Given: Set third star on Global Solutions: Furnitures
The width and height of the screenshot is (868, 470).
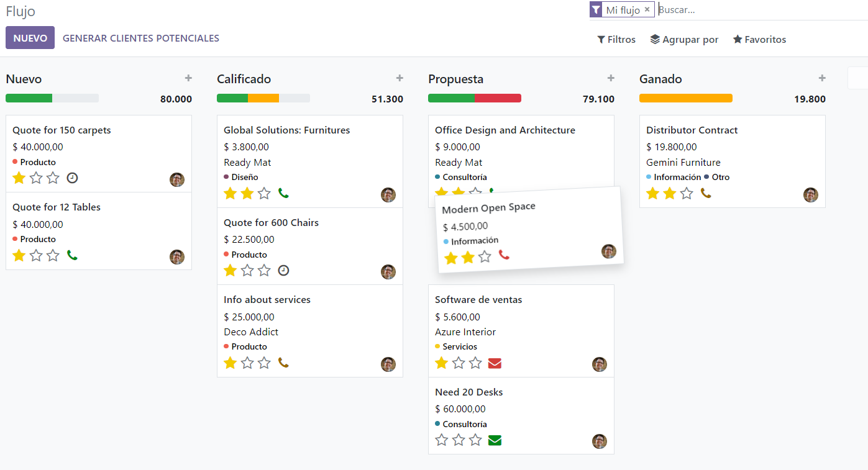Looking at the screenshot, I should [x=264, y=193].
